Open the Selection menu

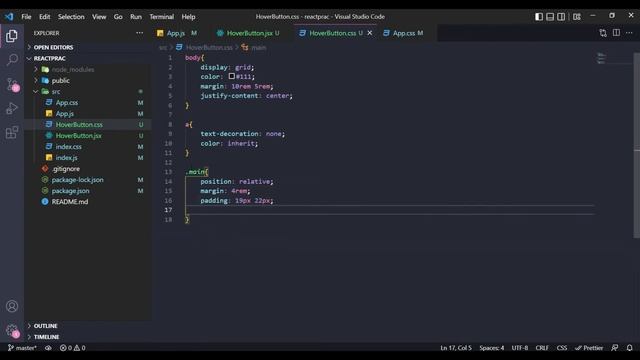[x=71, y=17]
